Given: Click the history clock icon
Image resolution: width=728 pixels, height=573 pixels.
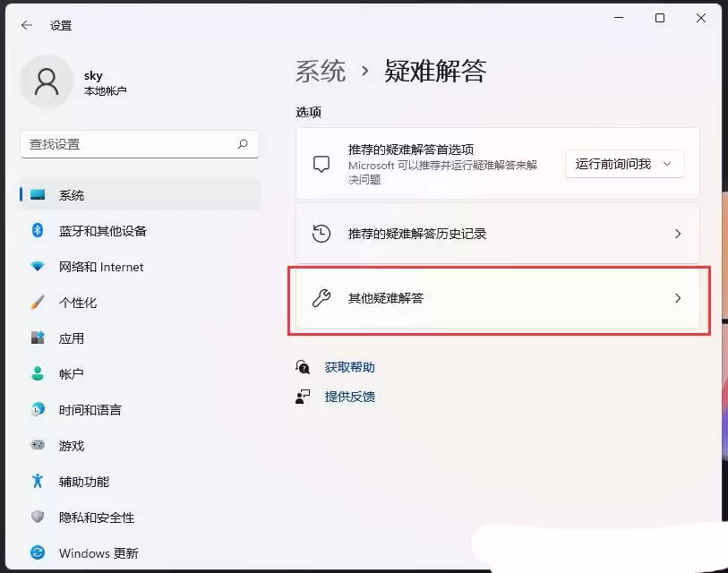Looking at the screenshot, I should 321,233.
